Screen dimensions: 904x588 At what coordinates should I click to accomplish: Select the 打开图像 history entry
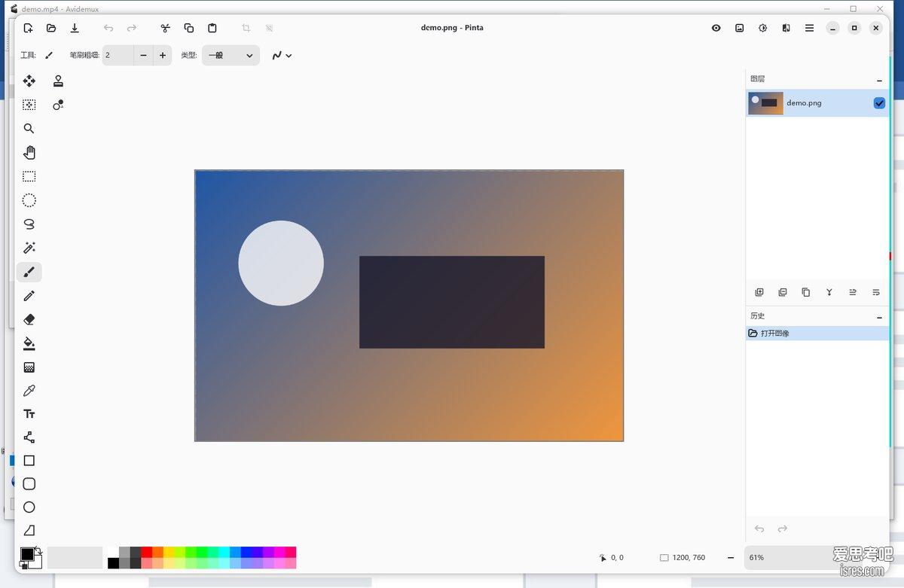point(817,333)
